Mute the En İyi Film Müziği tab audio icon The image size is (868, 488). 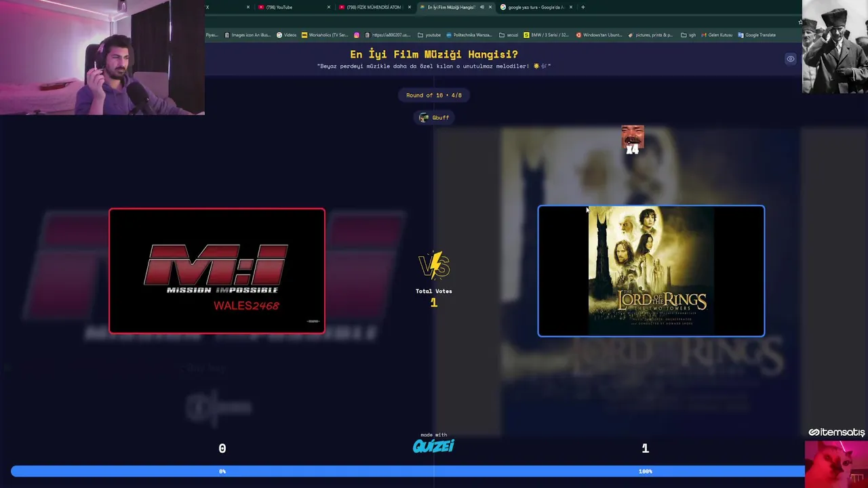(482, 7)
